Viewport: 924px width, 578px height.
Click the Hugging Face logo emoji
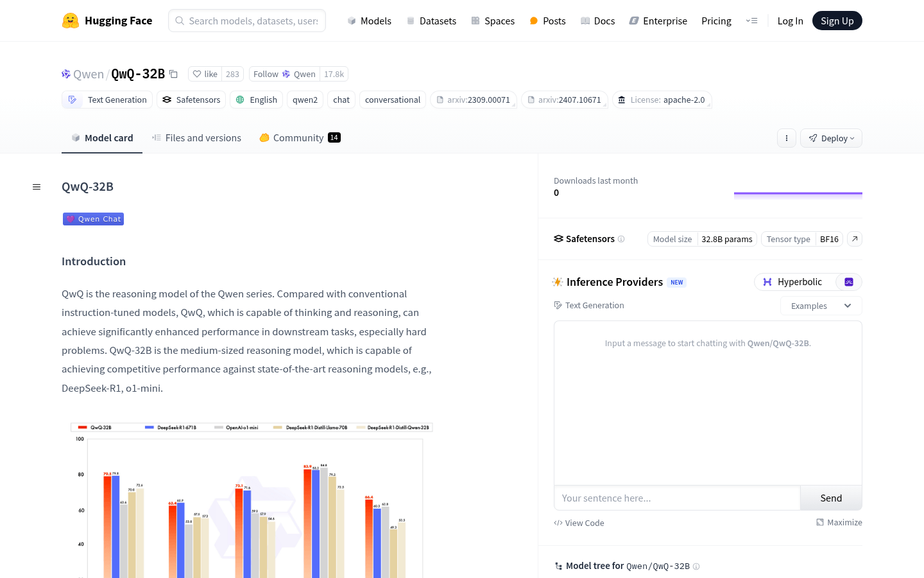tap(71, 21)
